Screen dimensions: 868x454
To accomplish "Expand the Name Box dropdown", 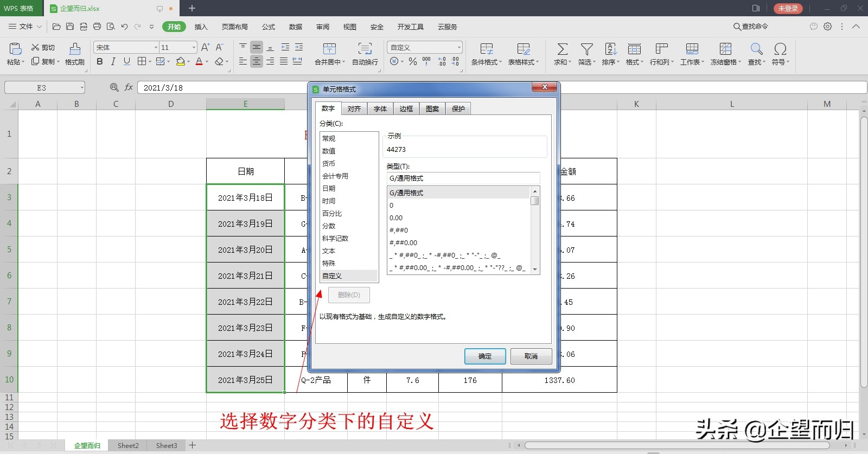I will tap(82, 87).
